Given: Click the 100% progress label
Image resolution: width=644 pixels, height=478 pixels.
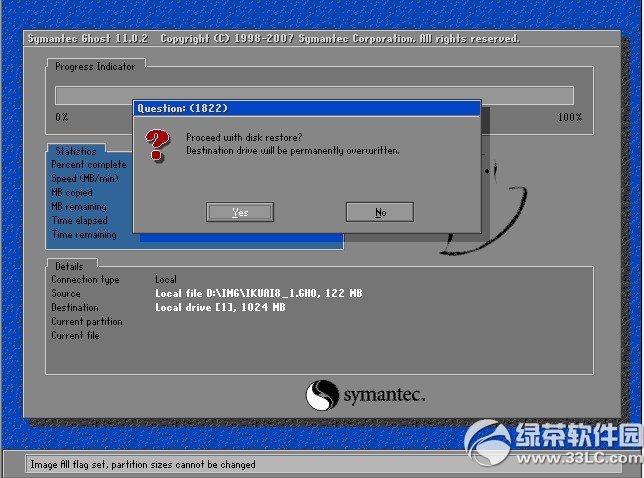Looking at the screenshot, I should (569, 117).
